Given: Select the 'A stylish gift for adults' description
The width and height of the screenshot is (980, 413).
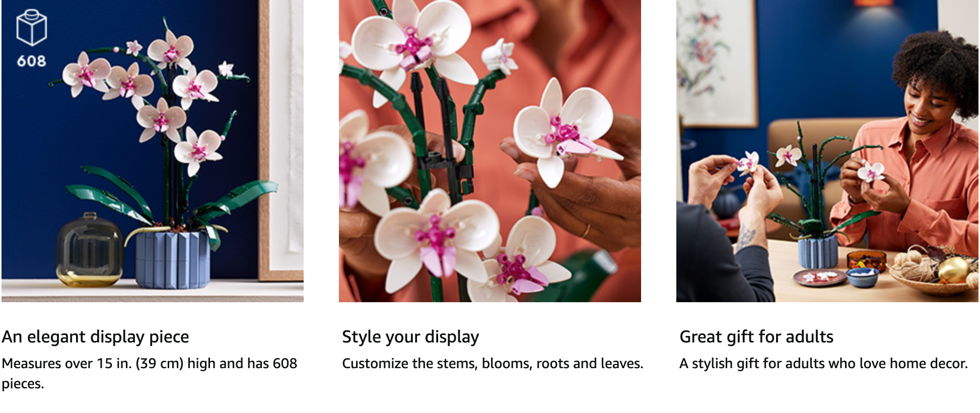Looking at the screenshot, I should coord(823,363).
